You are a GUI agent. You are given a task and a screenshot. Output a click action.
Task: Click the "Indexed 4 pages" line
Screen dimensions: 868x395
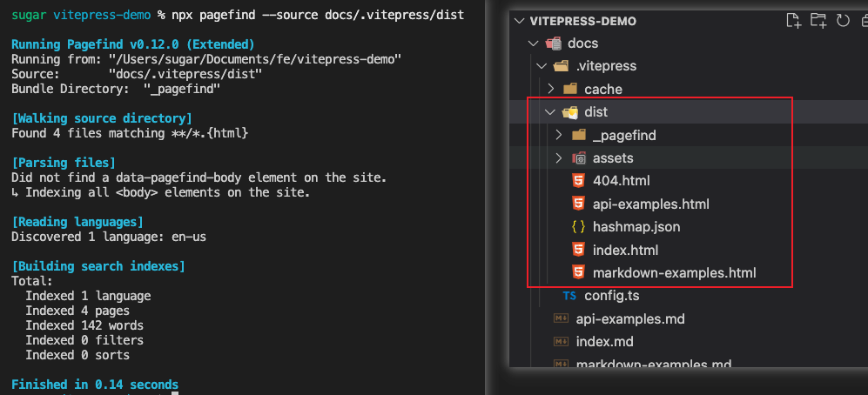click(77, 311)
